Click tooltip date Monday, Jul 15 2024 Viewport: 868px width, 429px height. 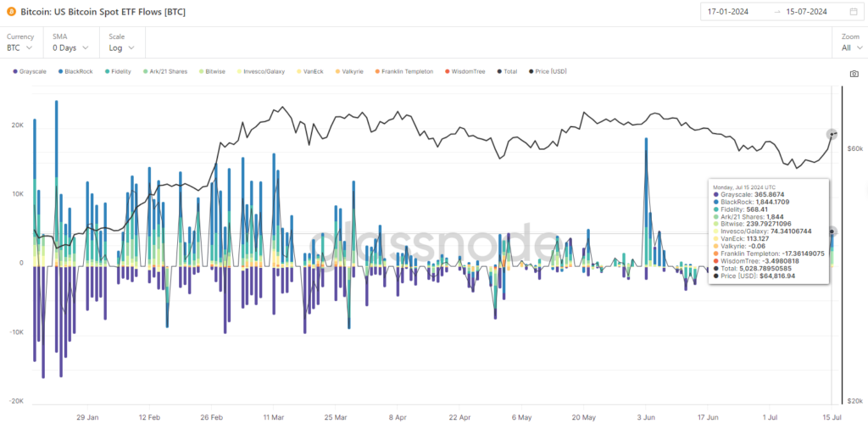point(743,187)
